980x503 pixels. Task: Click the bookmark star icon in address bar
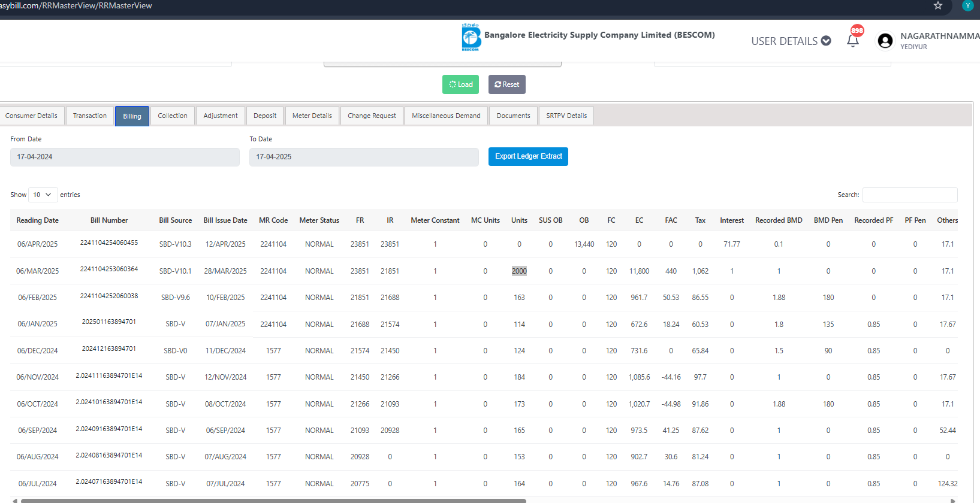pyautogui.click(x=938, y=5)
